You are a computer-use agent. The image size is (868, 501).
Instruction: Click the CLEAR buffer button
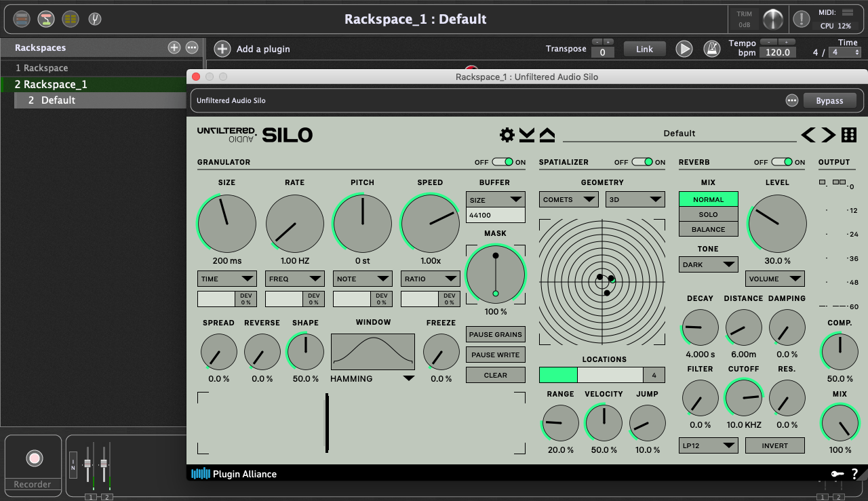[x=496, y=375]
